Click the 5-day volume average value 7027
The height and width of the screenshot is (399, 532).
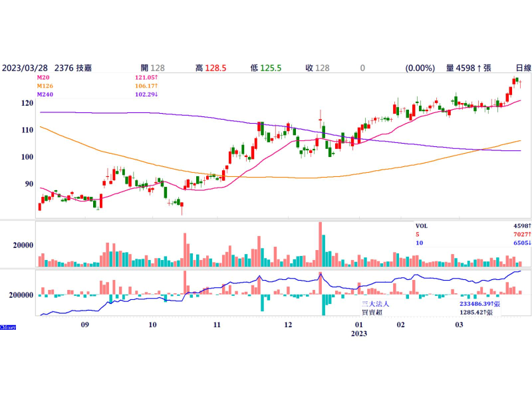[520, 235]
